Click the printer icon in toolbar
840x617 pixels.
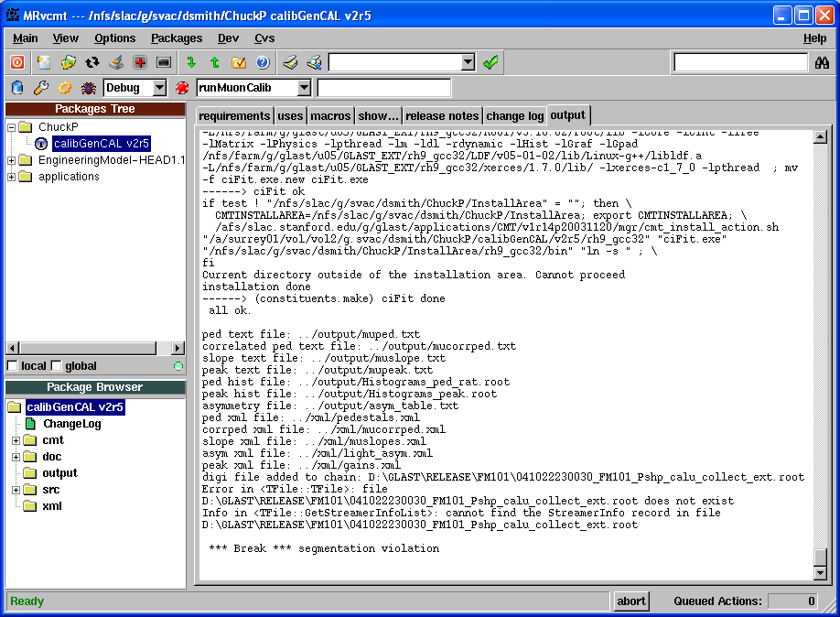[290, 63]
